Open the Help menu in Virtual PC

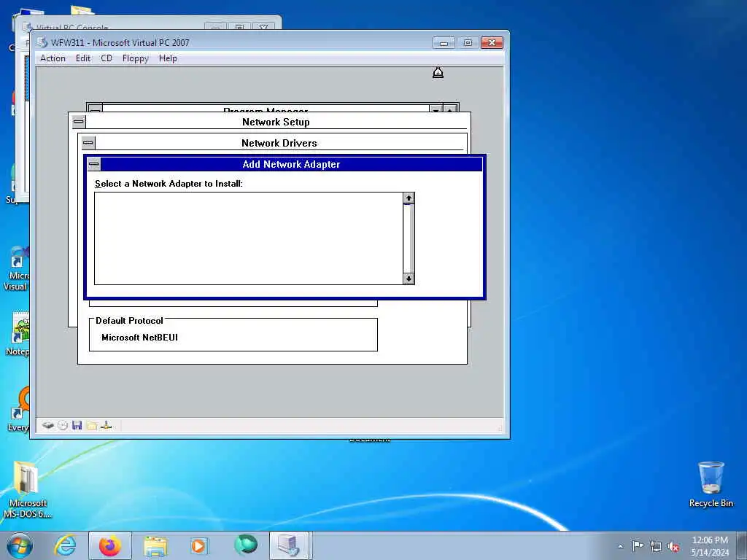click(168, 58)
